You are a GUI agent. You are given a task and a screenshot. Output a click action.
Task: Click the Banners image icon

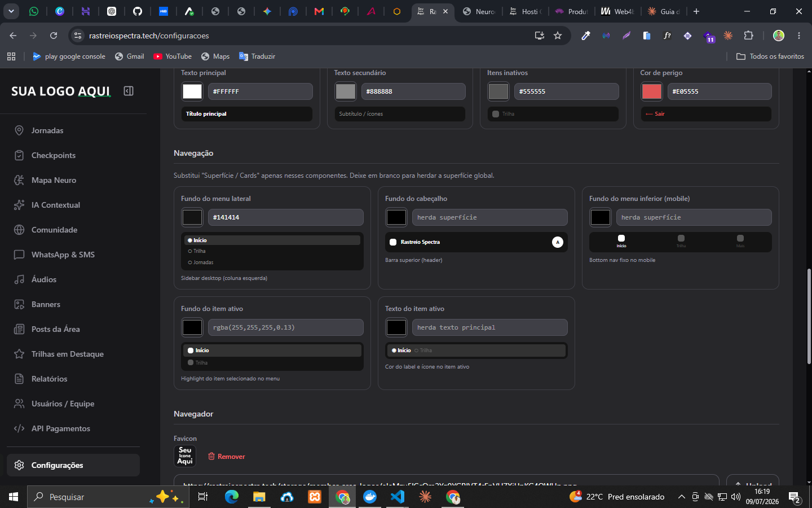(19, 304)
